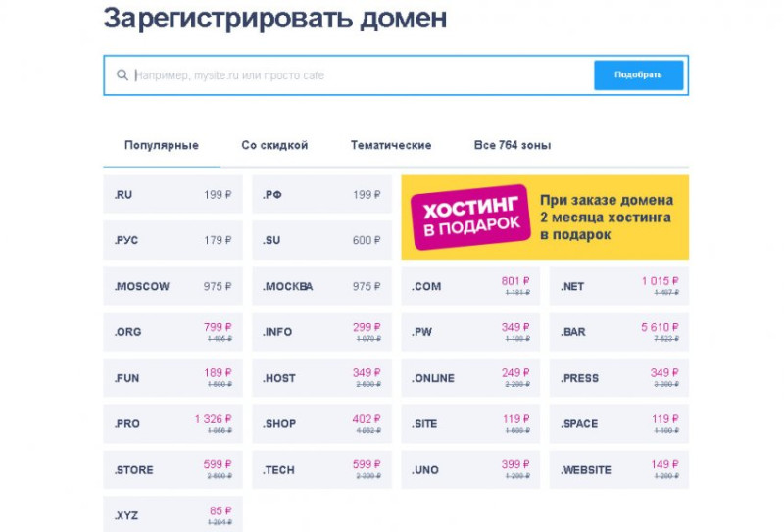This screenshot has height=532, width=784.
Task: Switch to the Со скидкой tab
Action: (274, 146)
